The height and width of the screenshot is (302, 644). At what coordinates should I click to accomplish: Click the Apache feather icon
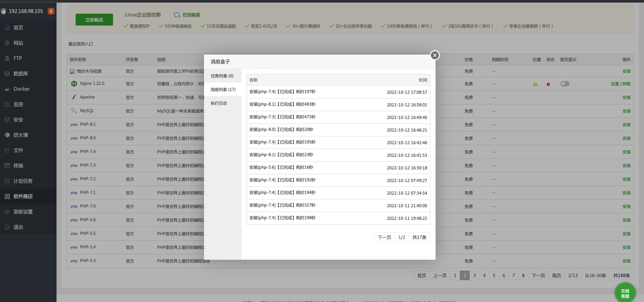coord(74,97)
